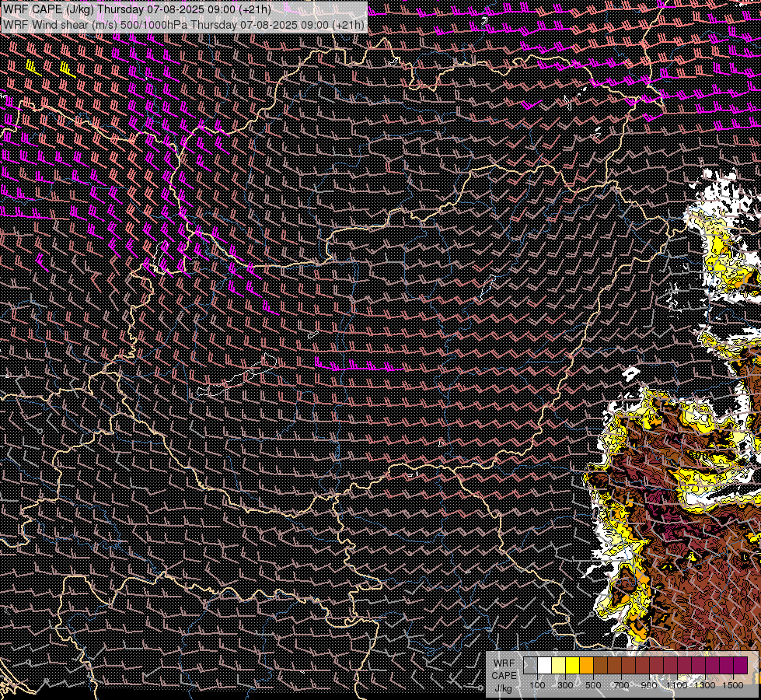Click the WRF word in the legend

coord(504,663)
